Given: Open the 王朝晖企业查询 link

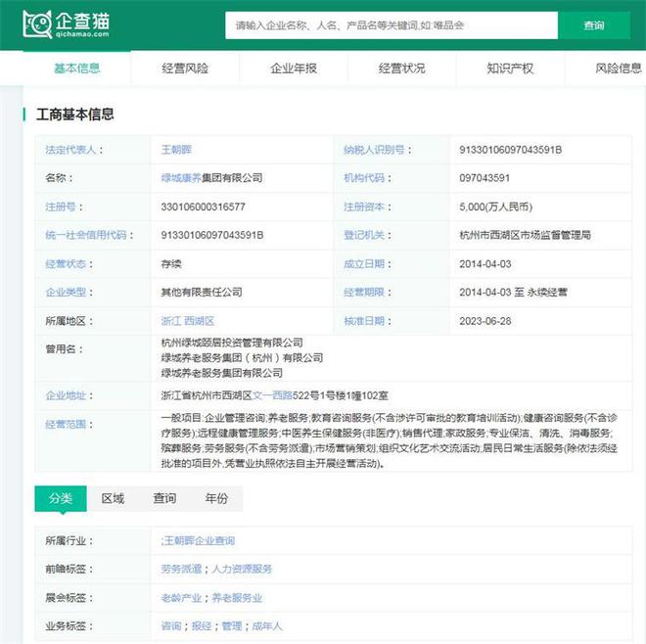Looking at the screenshot, I should [x=198, y=540].
